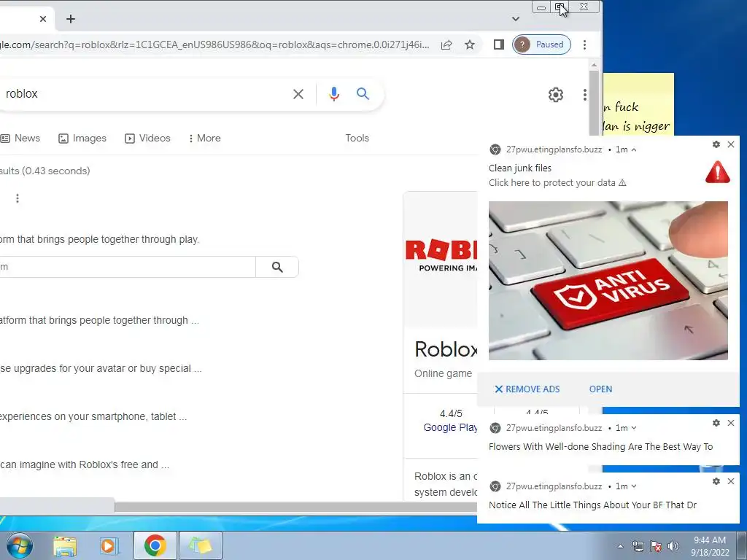Open the Chrome three-dot menu
The width and height of the screenshot is (747, 560).
click(x=584, y=44)
